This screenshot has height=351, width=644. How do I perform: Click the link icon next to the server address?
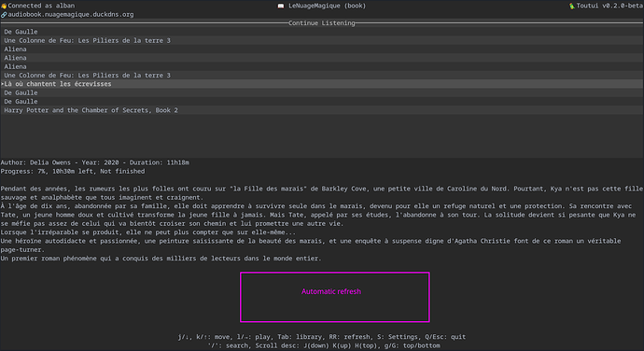[4, 14]
